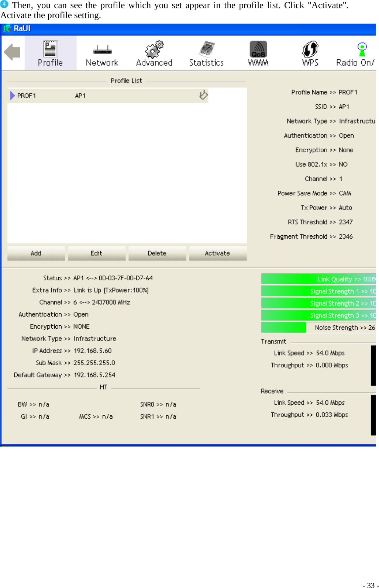Viewport: 379px width, 588px height.
Task: Click the Signal Strength 1 bar
Action: (318, 291)
